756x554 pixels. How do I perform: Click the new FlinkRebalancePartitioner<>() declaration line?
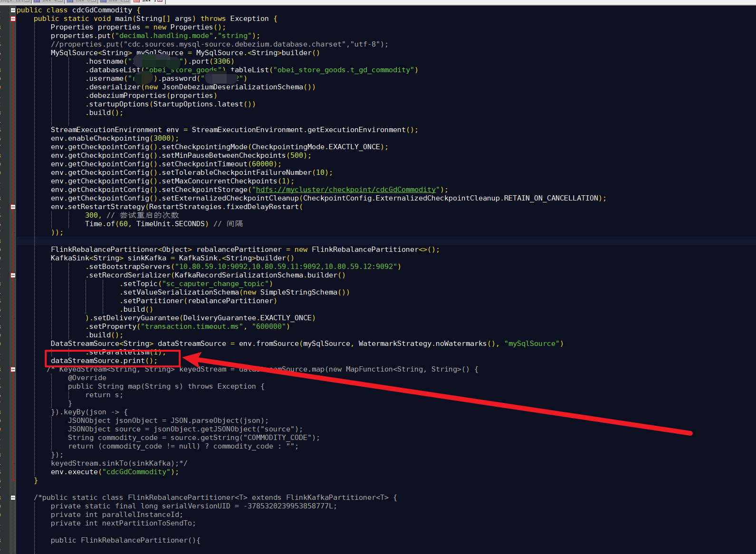click(245, 249)
